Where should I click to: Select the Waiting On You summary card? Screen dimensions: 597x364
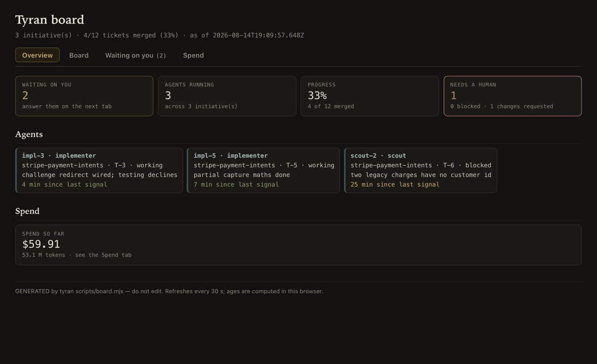coord(84,96)
